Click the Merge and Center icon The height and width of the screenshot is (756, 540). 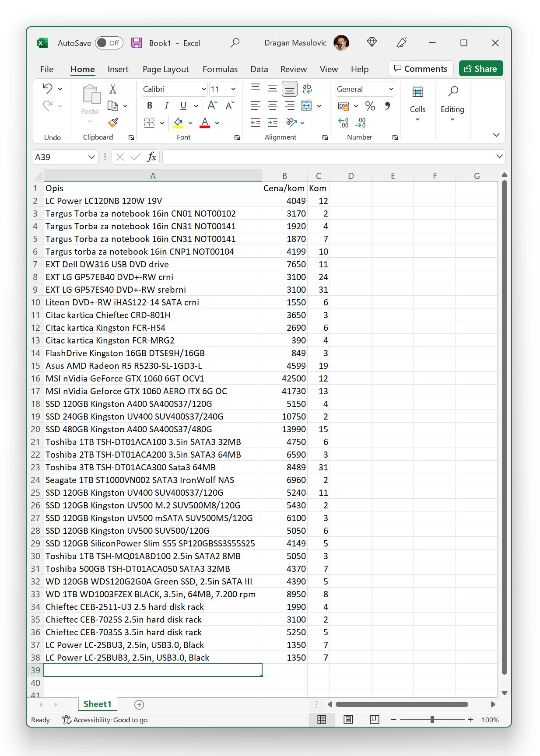point(307,105)
